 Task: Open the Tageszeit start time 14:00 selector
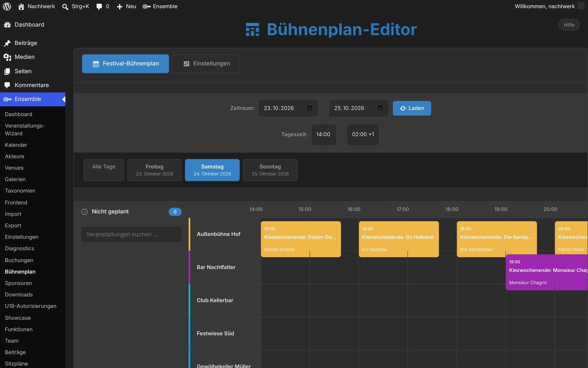(x=324, y=134)
